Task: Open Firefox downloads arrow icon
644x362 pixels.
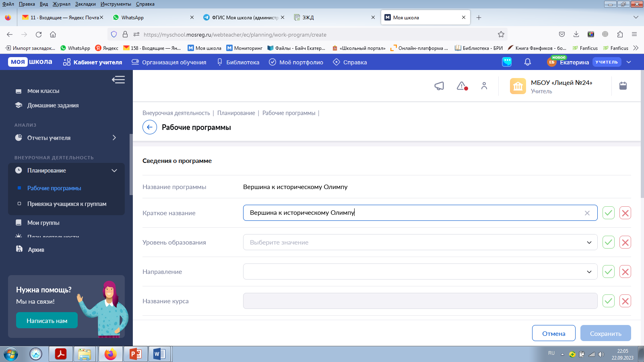Action: 576,34
